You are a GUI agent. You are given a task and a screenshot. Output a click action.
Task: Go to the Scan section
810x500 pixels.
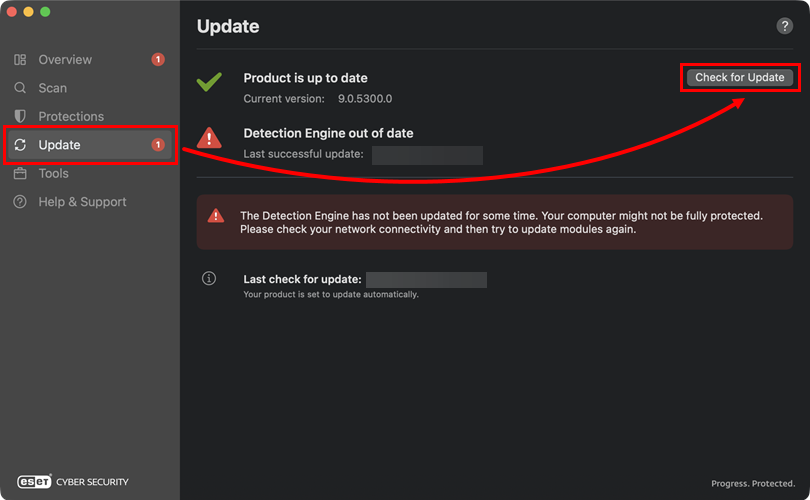pyautogui.click(x=53, y=88)
